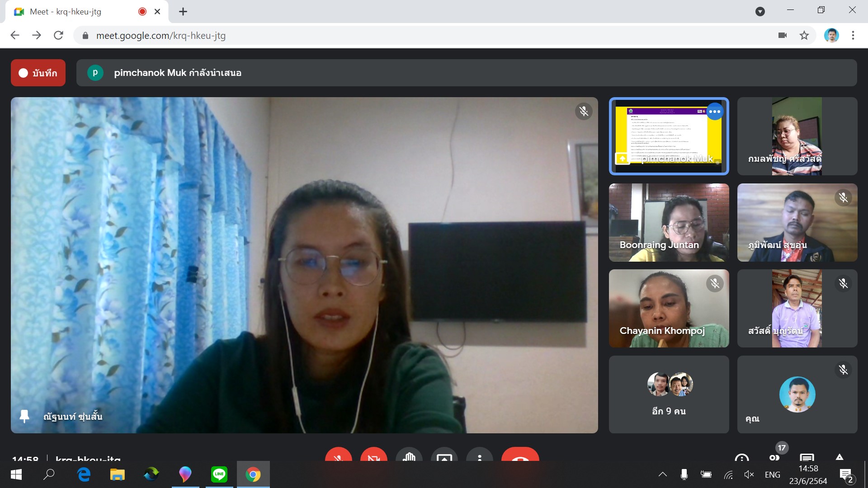Screen dimensions: 868x488
Task: Bookmark this page with star icon
Action: [804, 35]
